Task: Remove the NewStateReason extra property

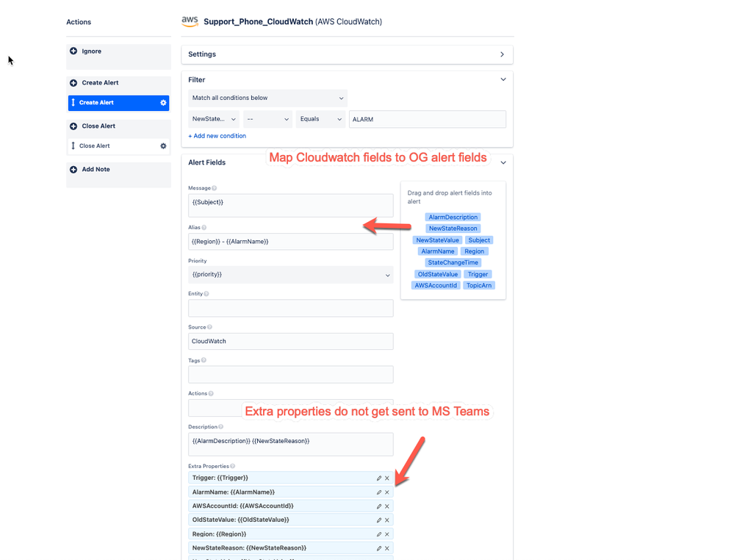Action: pos(387,548)
